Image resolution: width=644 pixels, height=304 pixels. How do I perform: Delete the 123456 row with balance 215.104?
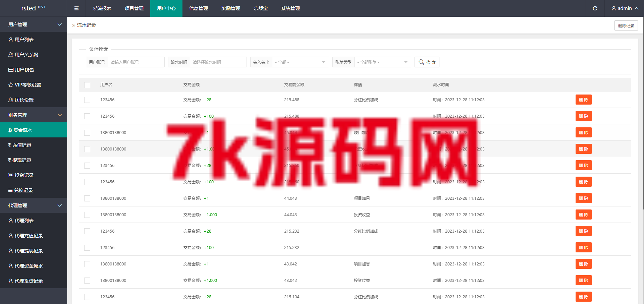click(584, 297)
